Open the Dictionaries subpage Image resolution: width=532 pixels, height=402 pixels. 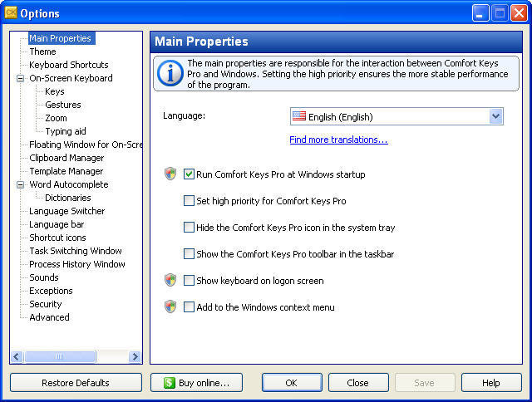tap(68, 198)
